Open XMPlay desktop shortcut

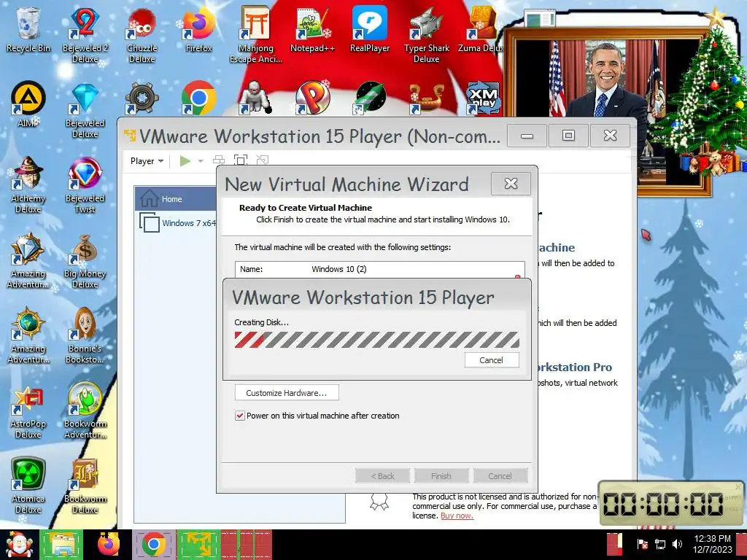tap(483, 98)
